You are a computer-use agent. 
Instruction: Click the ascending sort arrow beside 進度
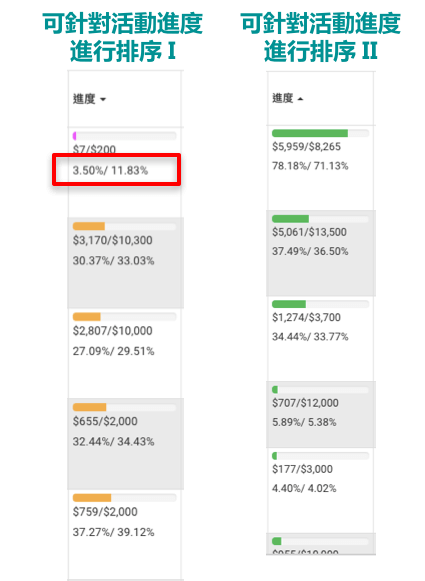coord(300,99)
